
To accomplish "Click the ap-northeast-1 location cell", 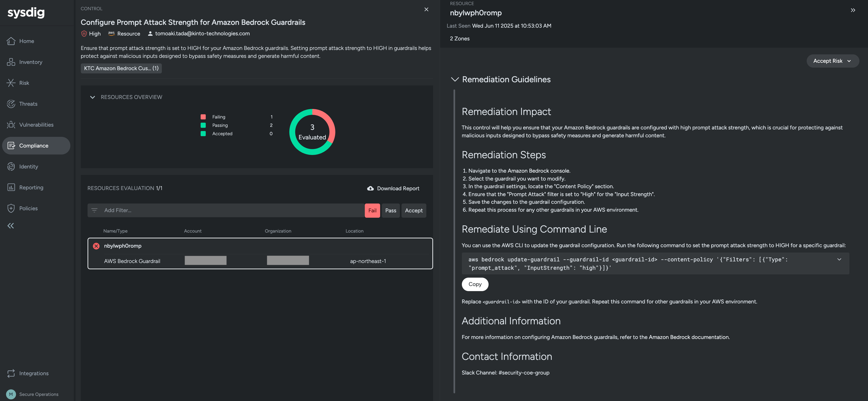I will click(x=368, y=261).
